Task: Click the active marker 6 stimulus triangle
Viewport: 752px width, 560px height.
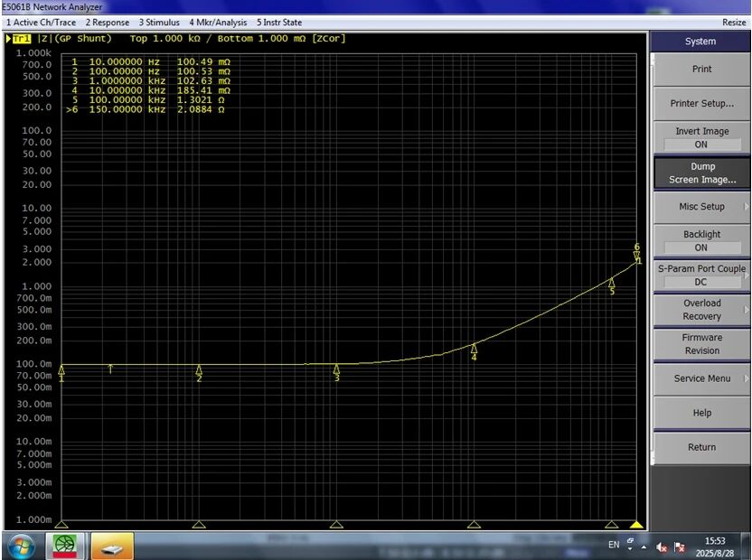Action: pyautogui.click(x=636, y=525)
